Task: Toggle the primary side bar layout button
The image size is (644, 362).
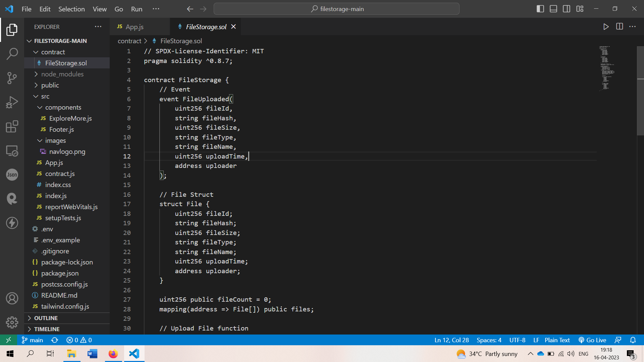Action: [x=540, y=9]
